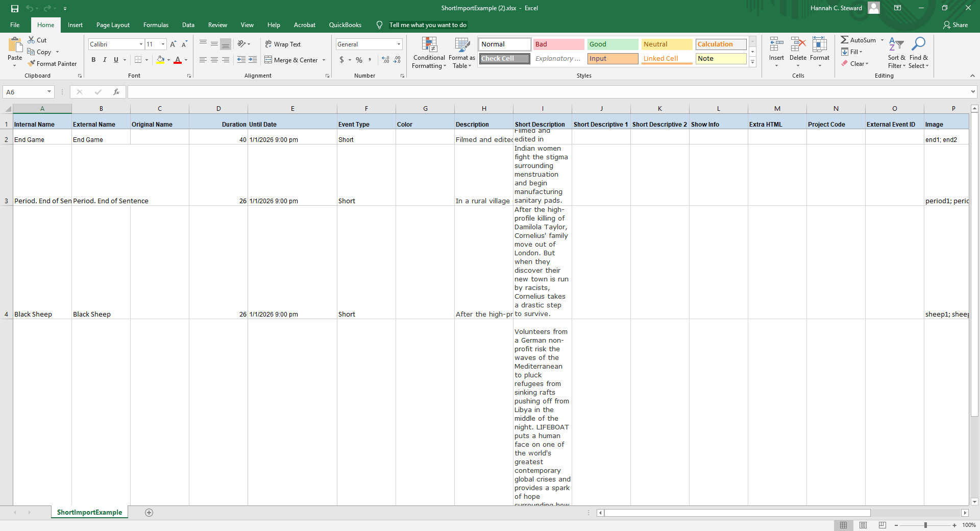This screenshot has width=980, height=531.
Task: Click the Cut scissors icon
Action: click(x=31, y=40)
